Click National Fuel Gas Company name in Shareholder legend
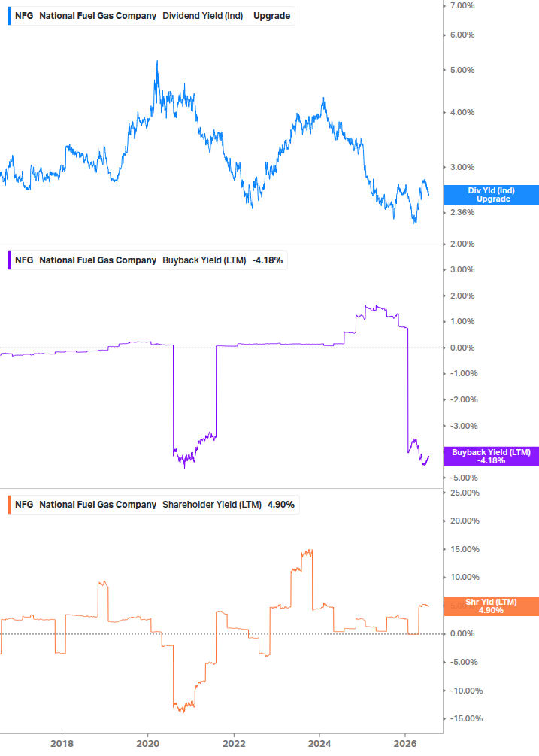The height and width of the screenshot is (756, 539). pyautogui.click(x=98, y=505)
